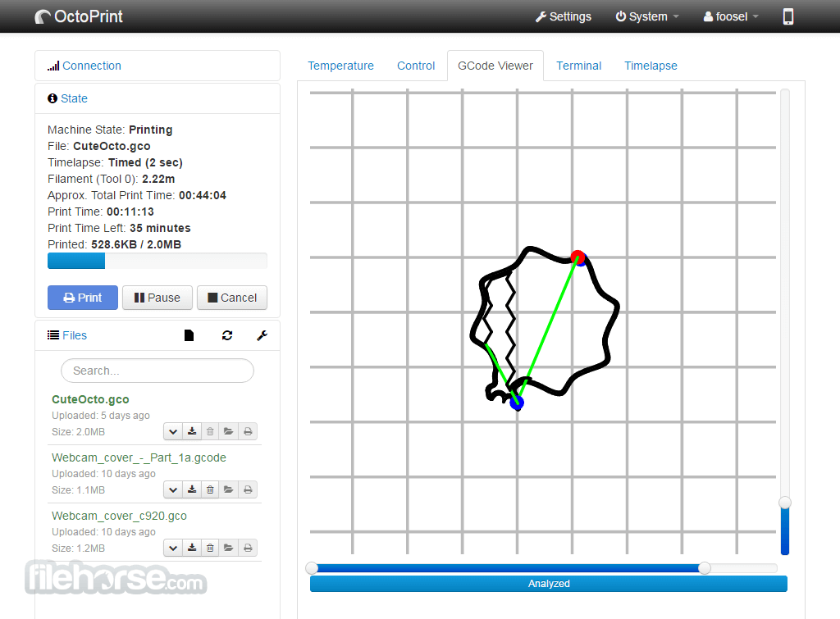Load Webcam_cover_c920.gco with folder icon
The image size is (840, 619).
pos(229,548)
